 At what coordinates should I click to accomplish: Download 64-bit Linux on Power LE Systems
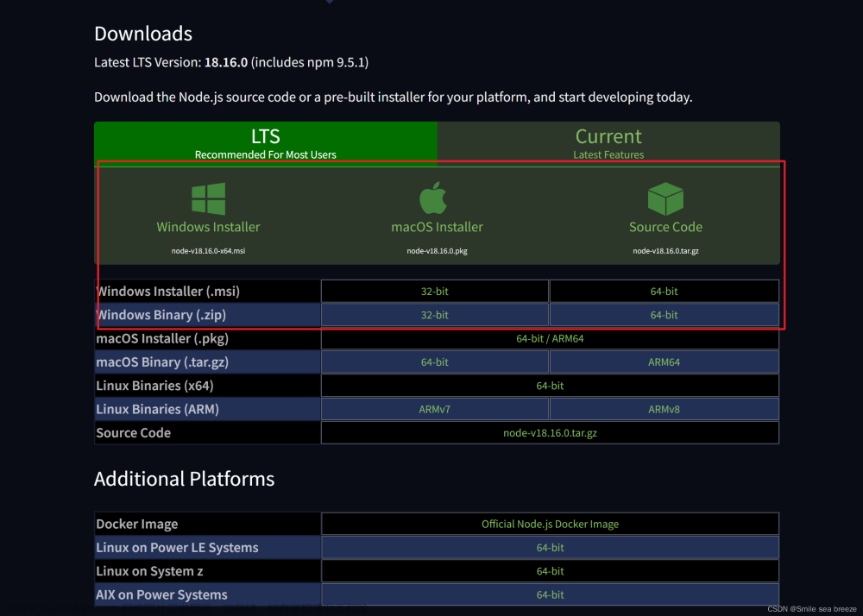coord(550,548)
